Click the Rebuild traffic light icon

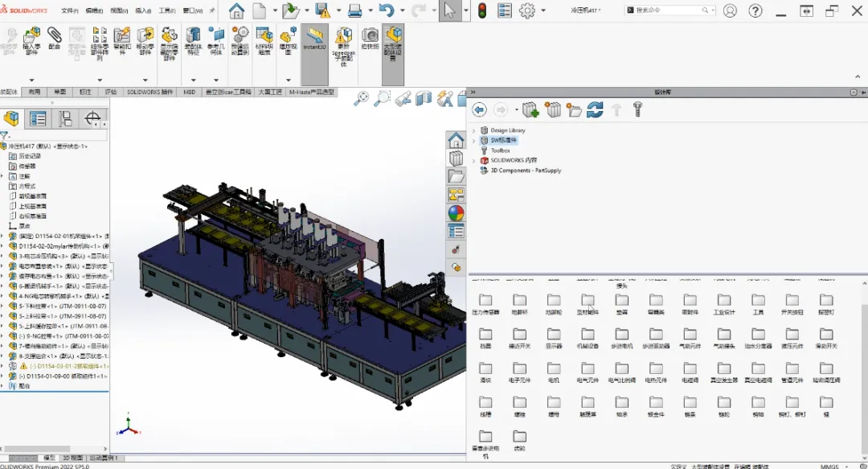[482, 11]
